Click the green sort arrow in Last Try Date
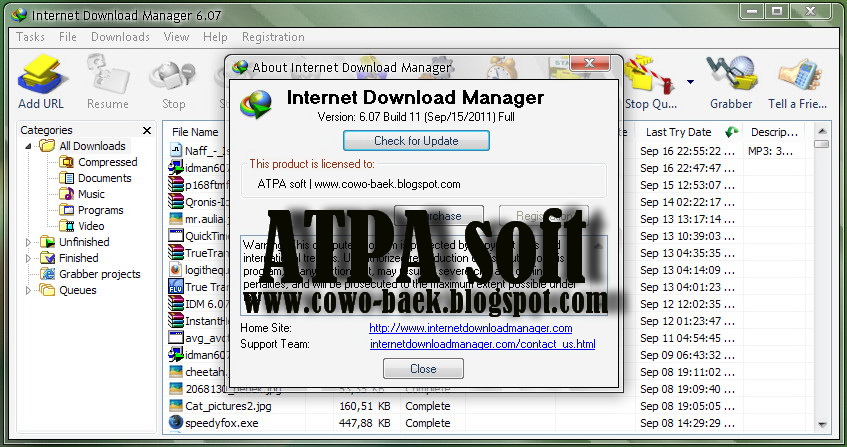This screenshot has height=447, width=847. coord(731,132)
